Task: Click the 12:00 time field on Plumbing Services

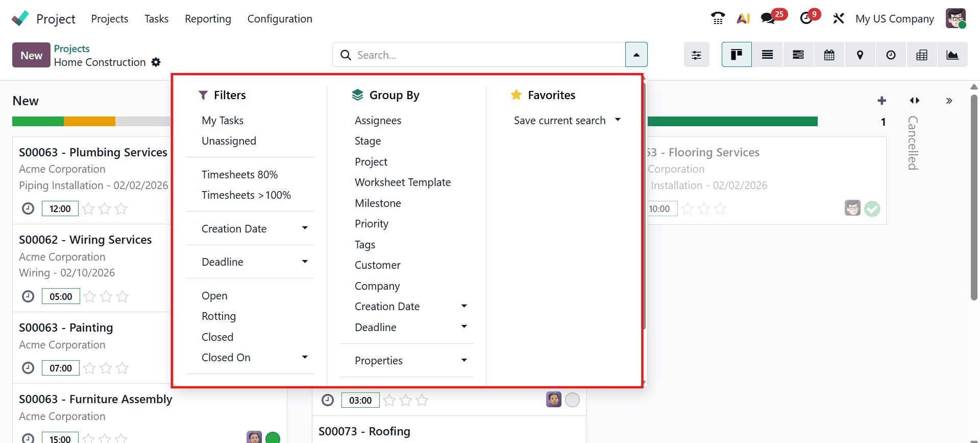Action: [x=60, y=208]
